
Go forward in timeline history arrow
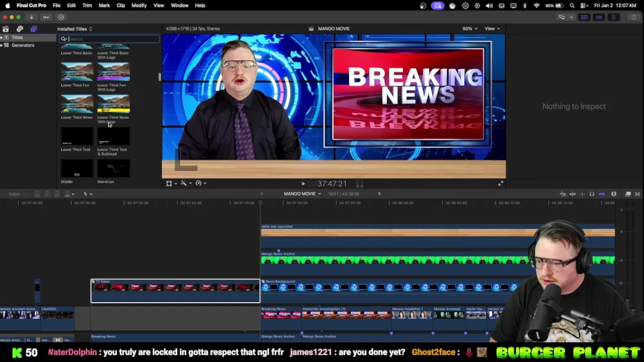coord(379,194)
